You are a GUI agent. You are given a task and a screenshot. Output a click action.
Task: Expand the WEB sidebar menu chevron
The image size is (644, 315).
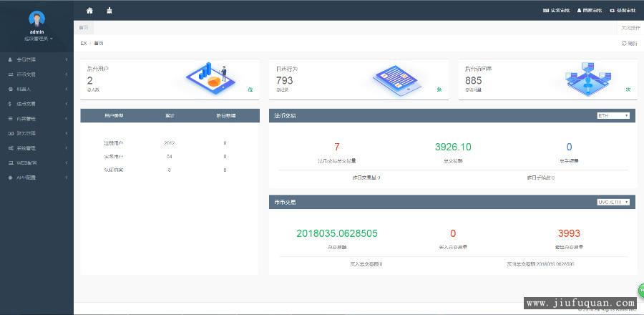pyautogui.click(x=66, y=163)
